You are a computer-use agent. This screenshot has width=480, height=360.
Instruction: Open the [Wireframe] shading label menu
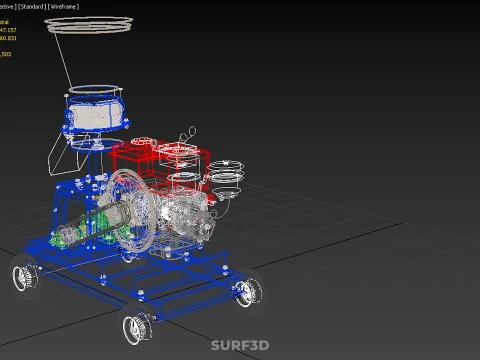click(63, 7)
